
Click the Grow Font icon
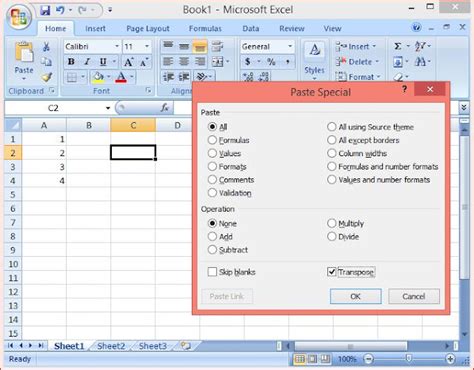pos(128,62)
